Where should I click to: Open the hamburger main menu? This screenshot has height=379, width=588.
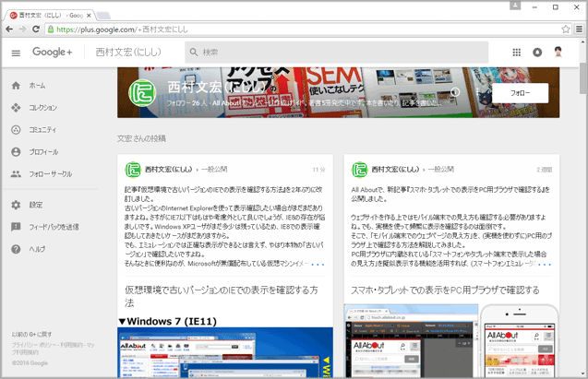pyautogui.click(x=16, y=53)
